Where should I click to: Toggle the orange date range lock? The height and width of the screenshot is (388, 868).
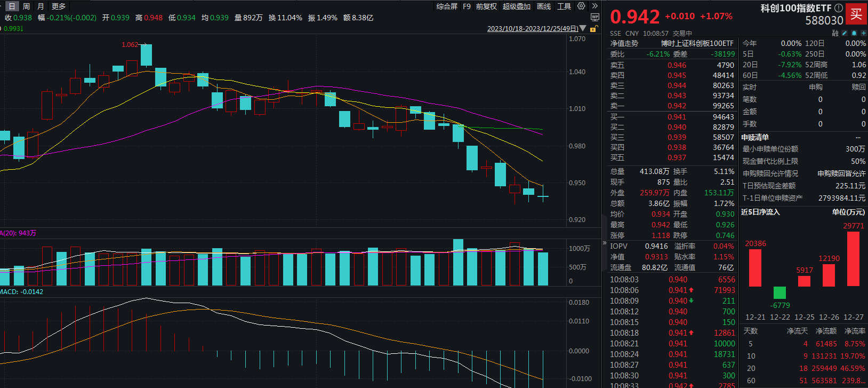coord(594,28)
